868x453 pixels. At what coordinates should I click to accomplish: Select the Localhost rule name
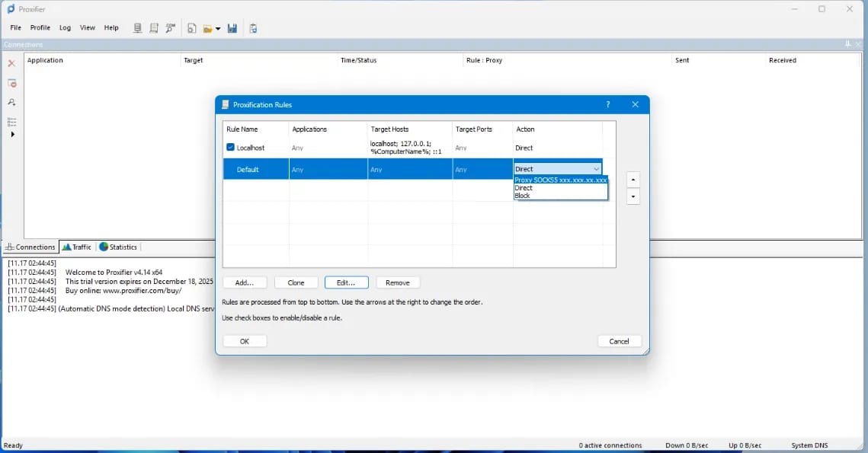point(250,148)
